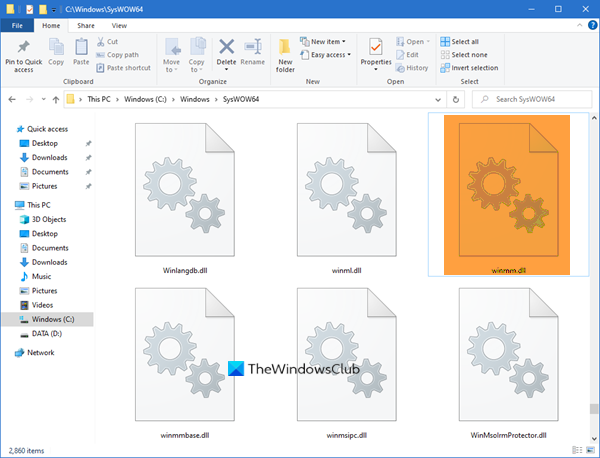Click the Rename icon in ribbon
This screenshot has height=458, width=600.
point(252,48)
